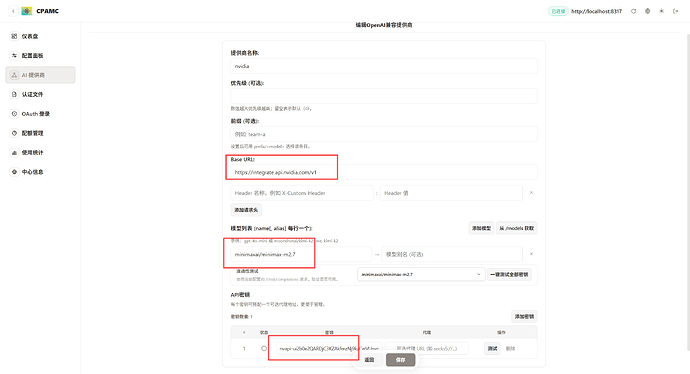Click the 从 /models 获取 fetch button
The height and width of the screenshot is (374, 690).
click(517, 228)
